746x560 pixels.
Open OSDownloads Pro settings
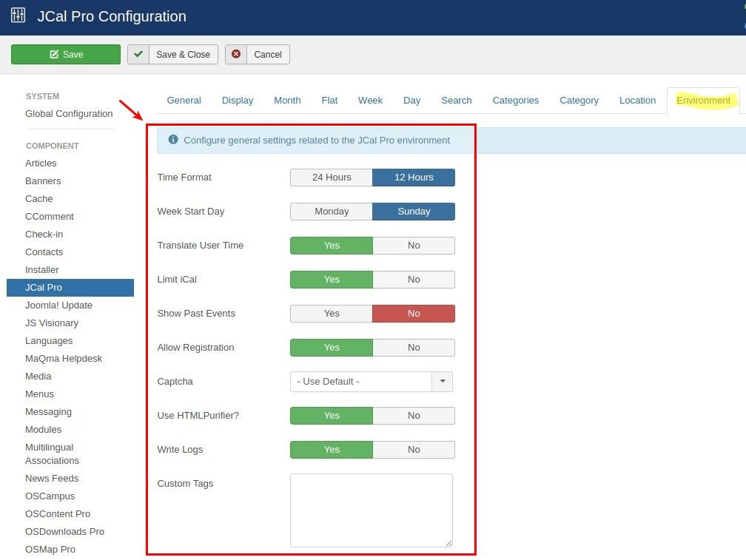pos(64,531)
